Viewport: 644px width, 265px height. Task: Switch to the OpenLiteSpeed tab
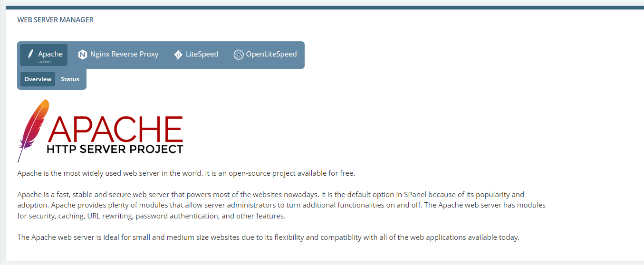tap(265, 55)
